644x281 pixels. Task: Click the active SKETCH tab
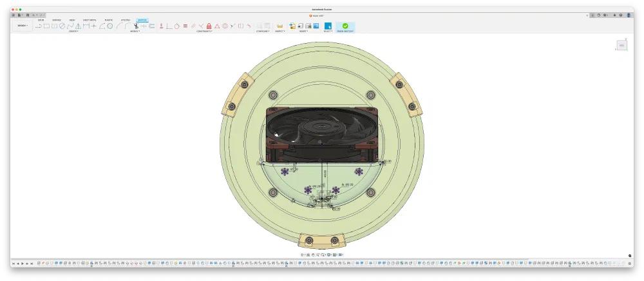(142, 20)
